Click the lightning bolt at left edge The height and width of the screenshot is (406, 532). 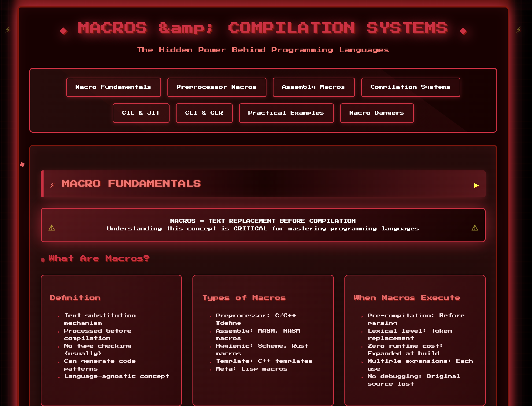pyautogui.click(x=8, y=30)
